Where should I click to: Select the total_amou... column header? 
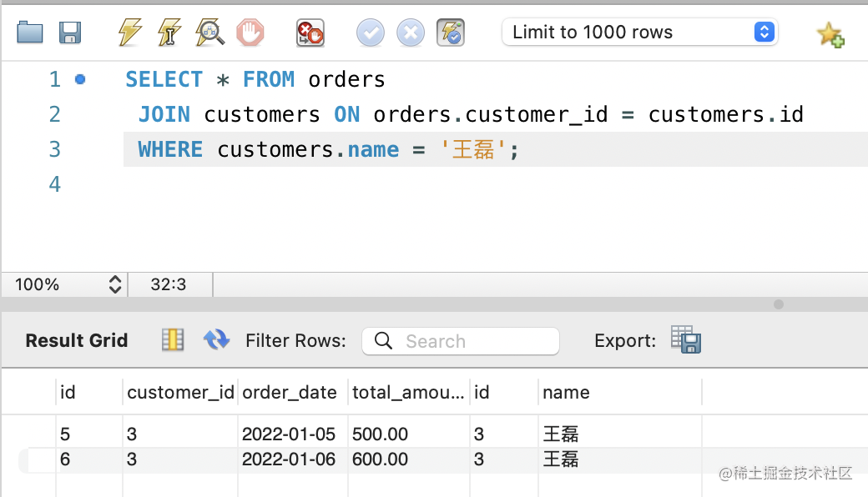[408, 393]
